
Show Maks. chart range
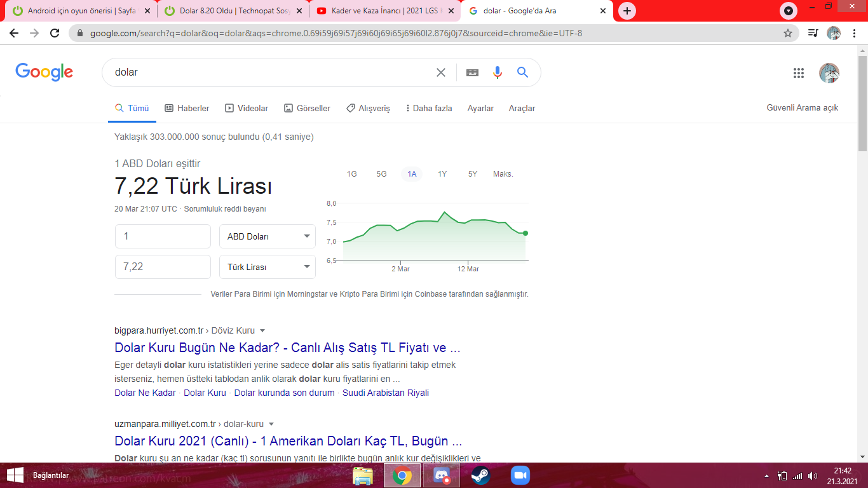503,174
